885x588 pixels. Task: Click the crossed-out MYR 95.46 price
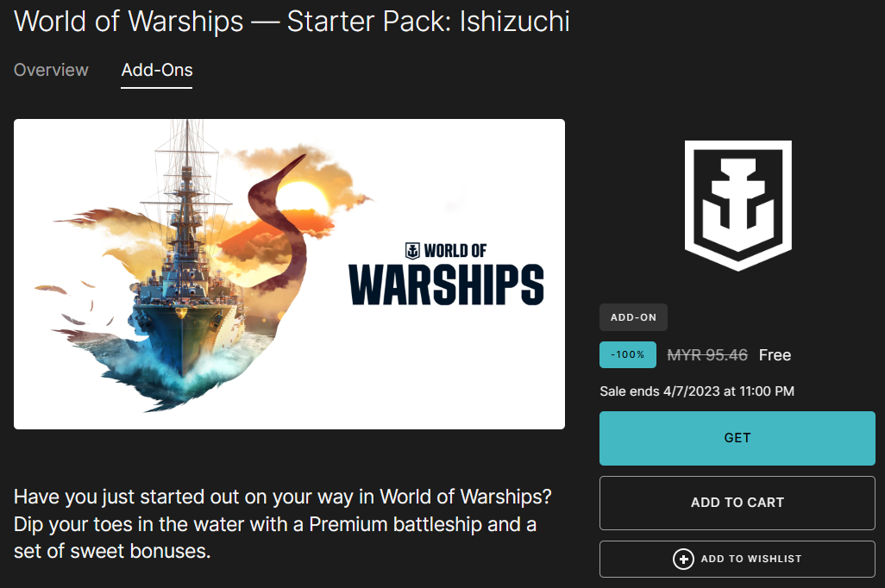707,355
